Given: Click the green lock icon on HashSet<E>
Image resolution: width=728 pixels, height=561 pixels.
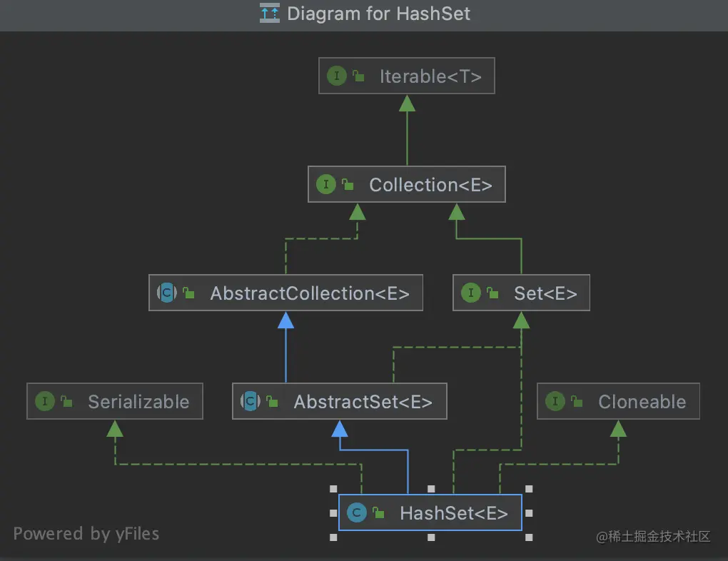Looking at the screenshot, I should 379,513.
